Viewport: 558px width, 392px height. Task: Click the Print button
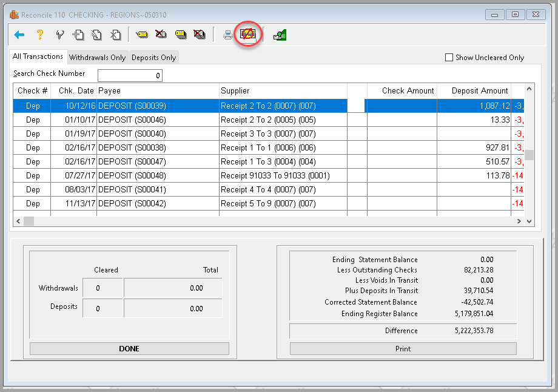(403, 348)
